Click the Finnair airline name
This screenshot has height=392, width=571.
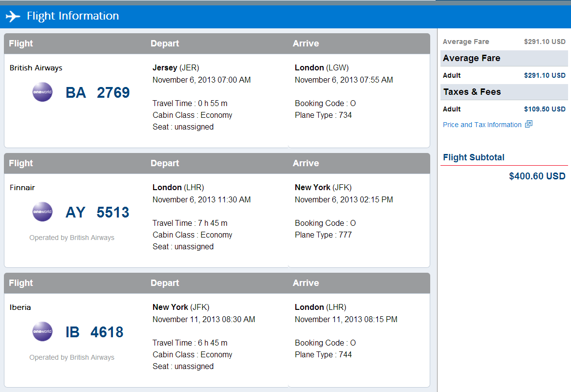(22, 188)
